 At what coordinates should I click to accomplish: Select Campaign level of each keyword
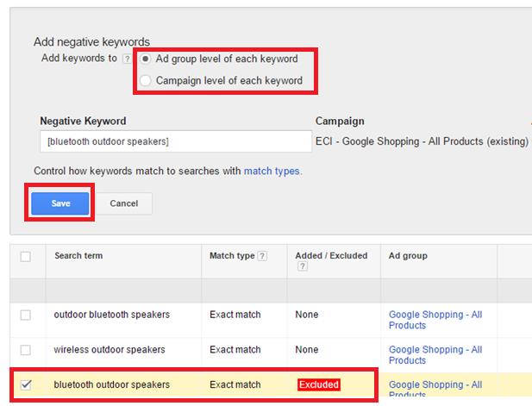pos(145,81)
